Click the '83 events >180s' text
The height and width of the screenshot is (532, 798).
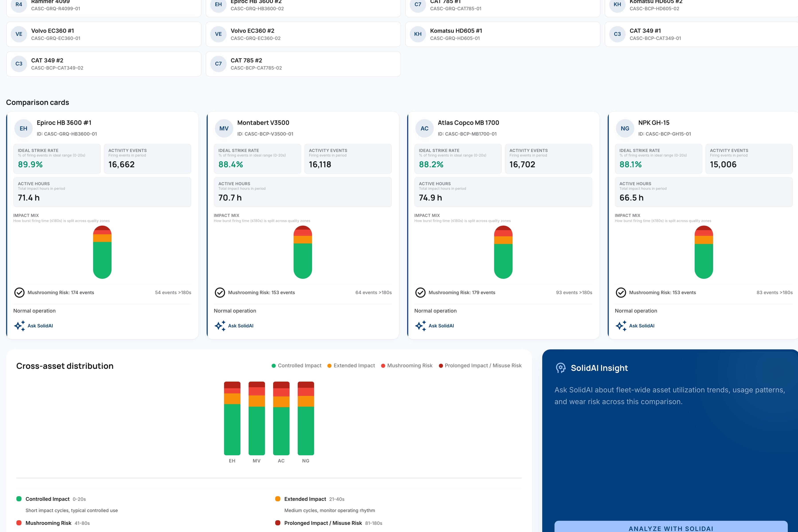click(x=775, y=292)
